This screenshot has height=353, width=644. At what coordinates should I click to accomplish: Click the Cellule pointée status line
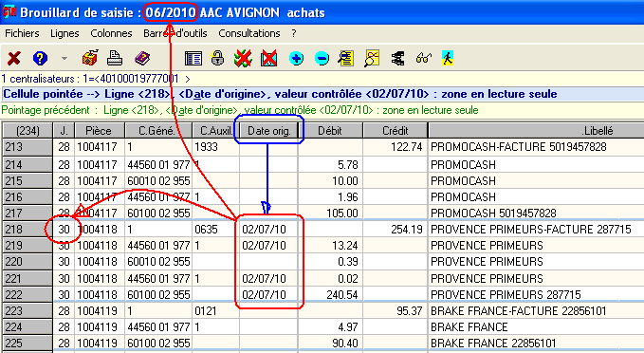click(280, 94)
